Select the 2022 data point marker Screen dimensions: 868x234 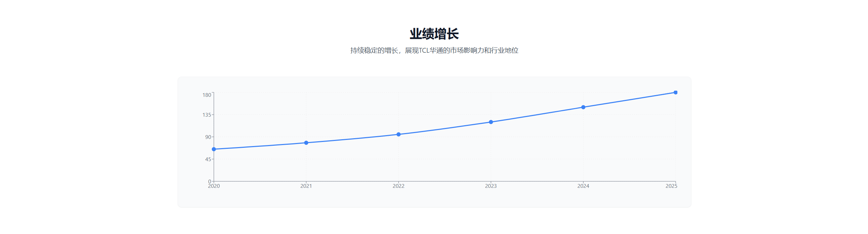click(398, 134)
